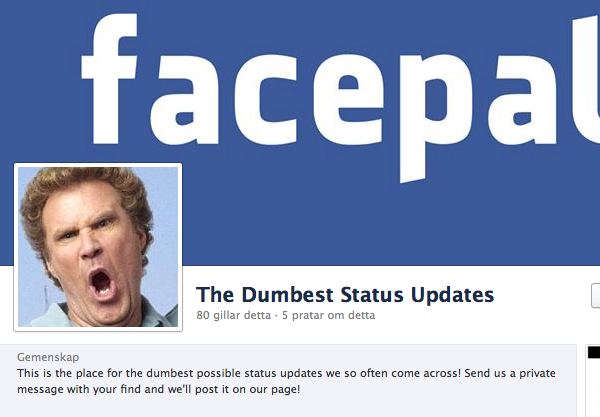600x417 pixels.
Task: Open the 80 gillar detta likes count
Action: (x=233, y=315)
